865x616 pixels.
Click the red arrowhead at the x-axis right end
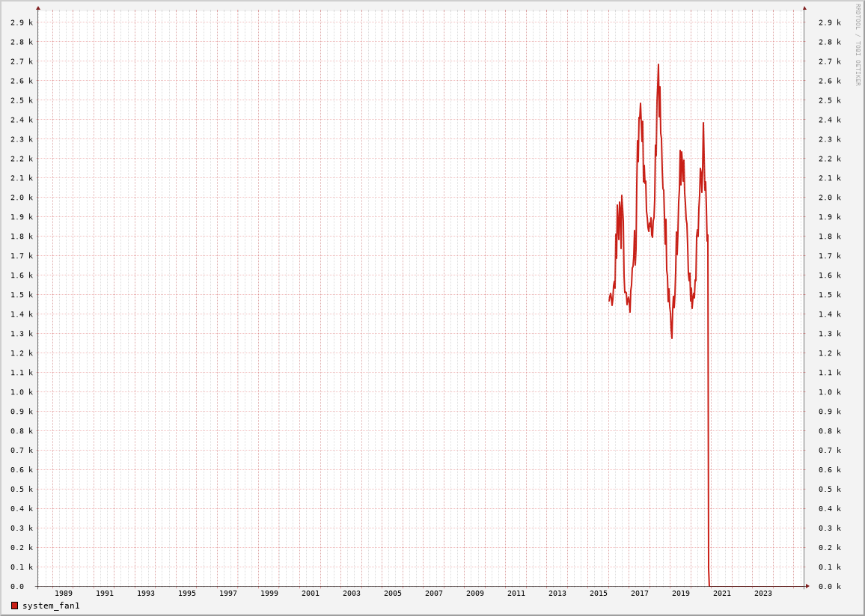(x=807, y=586)
